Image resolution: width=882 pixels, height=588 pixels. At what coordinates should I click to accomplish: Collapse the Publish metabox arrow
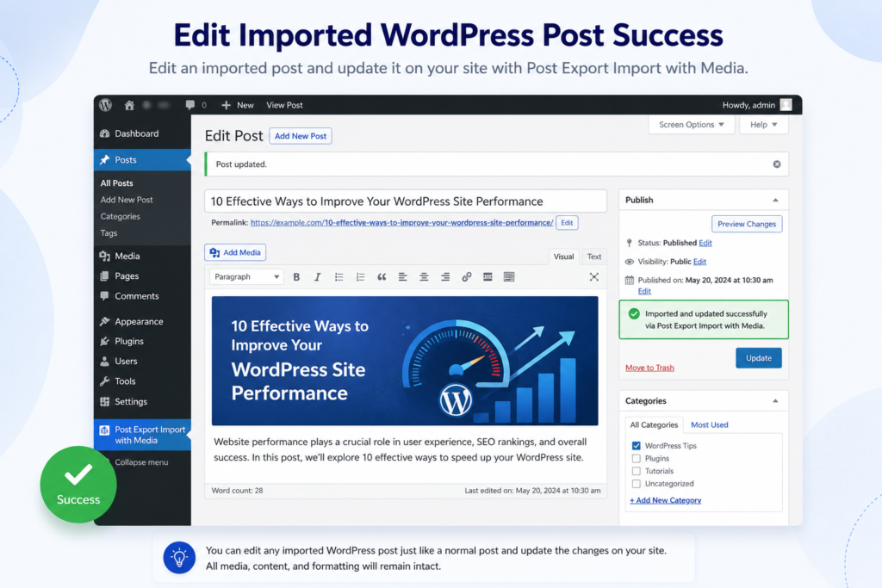coord(775,200)
